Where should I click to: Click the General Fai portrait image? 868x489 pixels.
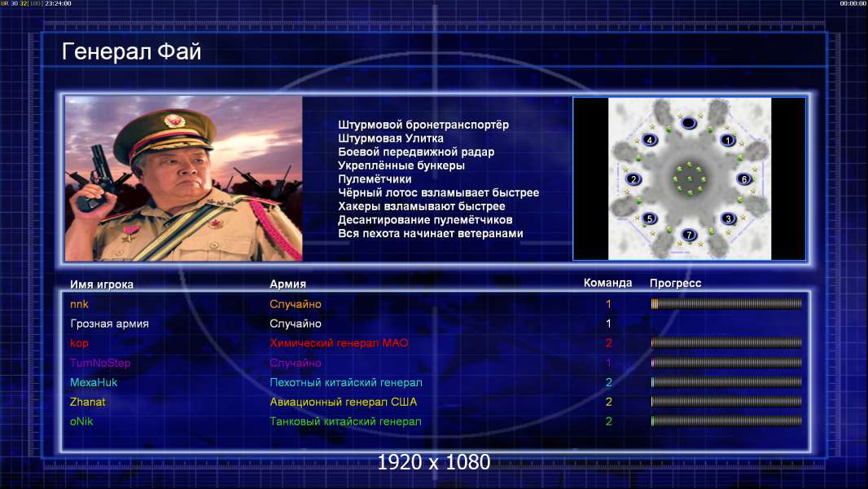[184, 178]
